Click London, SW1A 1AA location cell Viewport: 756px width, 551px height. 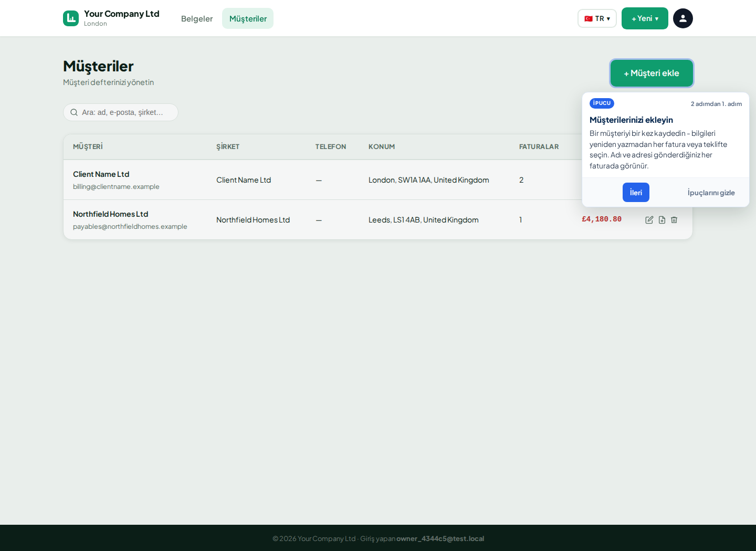click(429, 180)
